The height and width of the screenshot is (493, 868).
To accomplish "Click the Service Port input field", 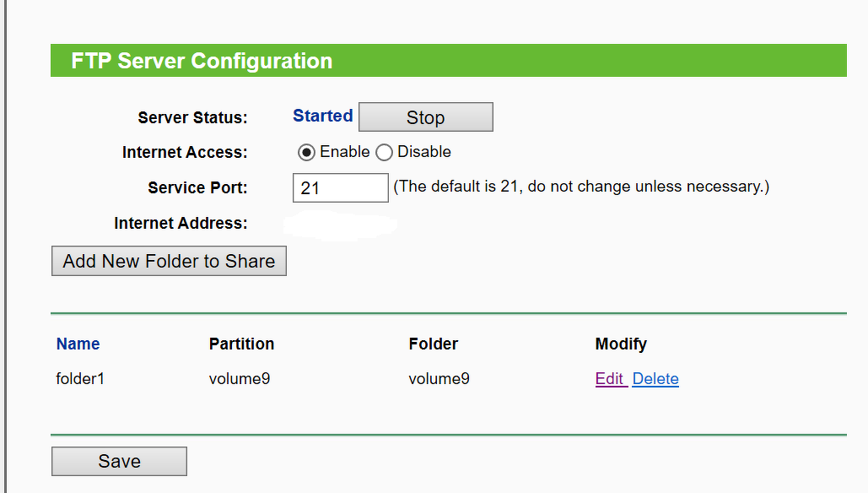I will click(x=340, y=187).
